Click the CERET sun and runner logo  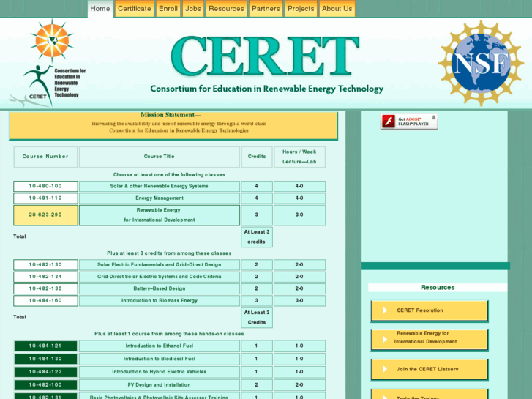click(49, 63)
